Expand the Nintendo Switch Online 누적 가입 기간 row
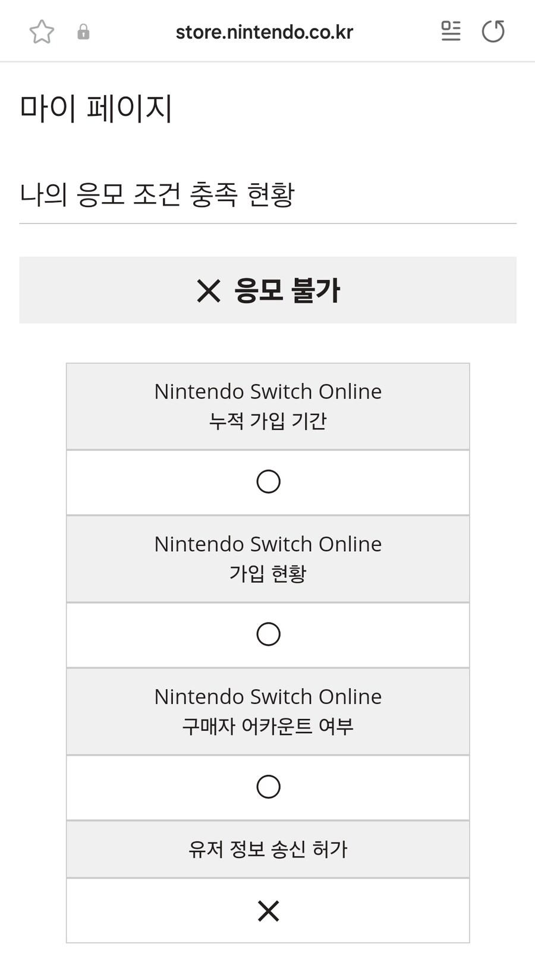535x980 pixels. (x=267, y=406)
